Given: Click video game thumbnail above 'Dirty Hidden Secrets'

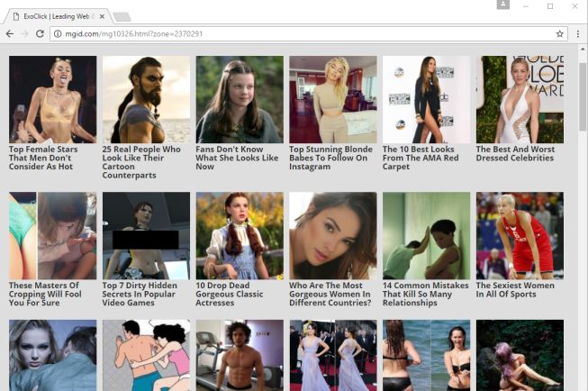Looking at the screenshot, I should 146,236.
